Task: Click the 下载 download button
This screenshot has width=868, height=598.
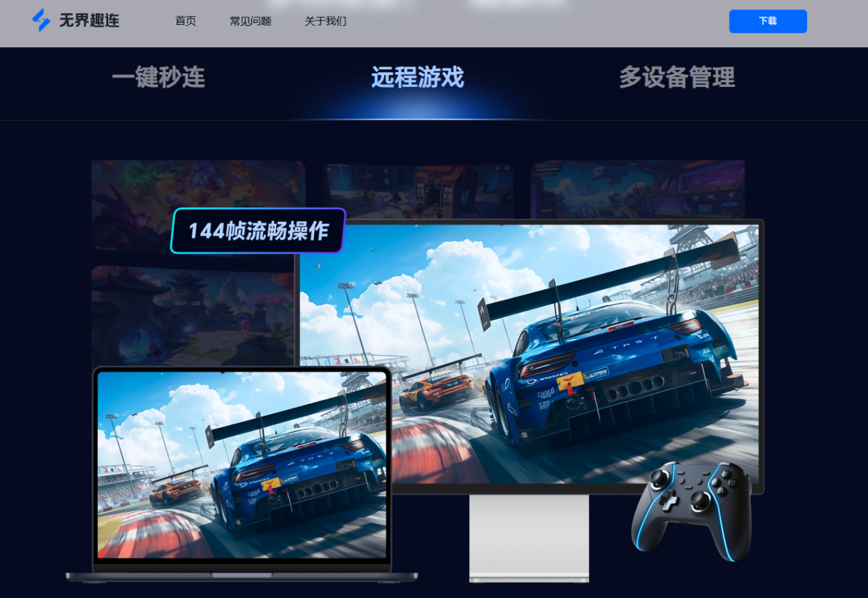Action: click(x=767, y=21)
